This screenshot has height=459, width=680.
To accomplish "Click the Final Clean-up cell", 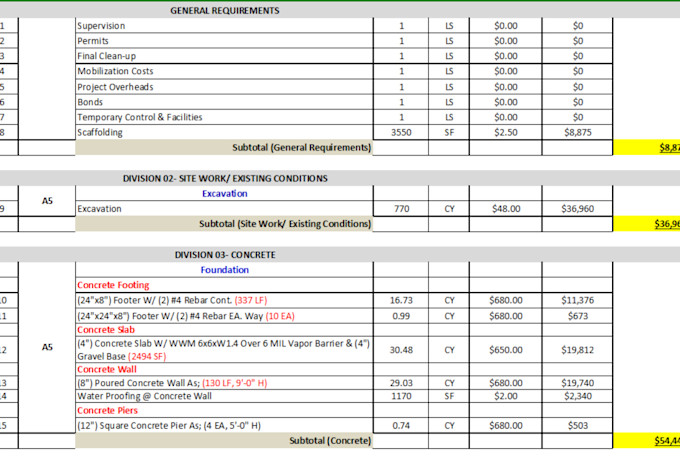I will [224, 56].
